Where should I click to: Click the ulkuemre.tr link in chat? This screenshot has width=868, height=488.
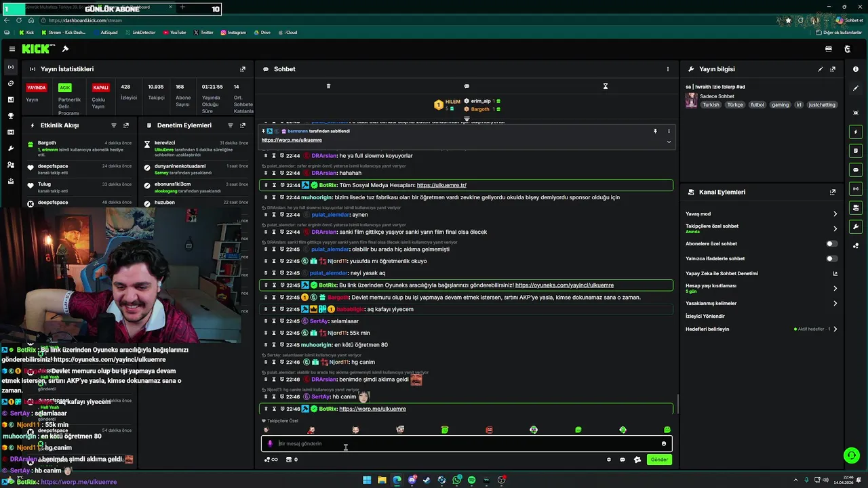[441, 185]
